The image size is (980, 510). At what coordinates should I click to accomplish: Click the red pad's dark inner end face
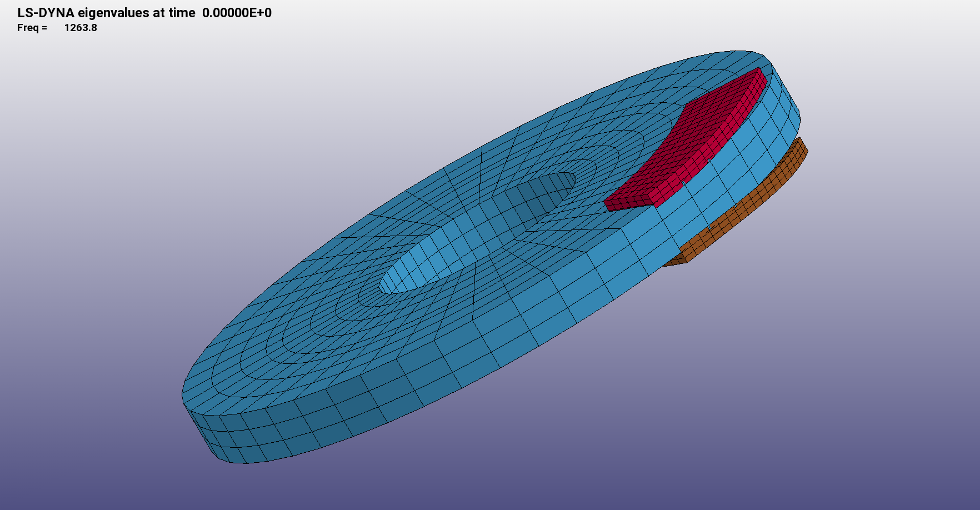[x=628, y=204]
